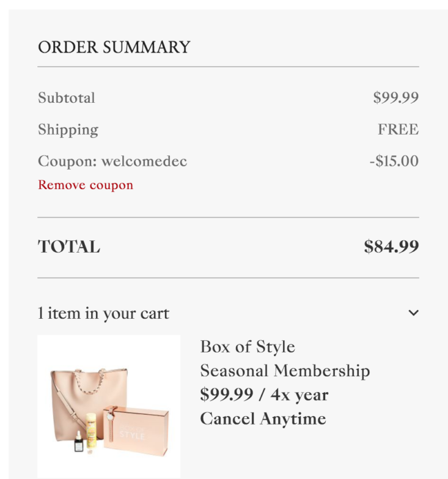
Task: Click the -$15.00 coupon discount amount
Action: [x=394, y=161]
